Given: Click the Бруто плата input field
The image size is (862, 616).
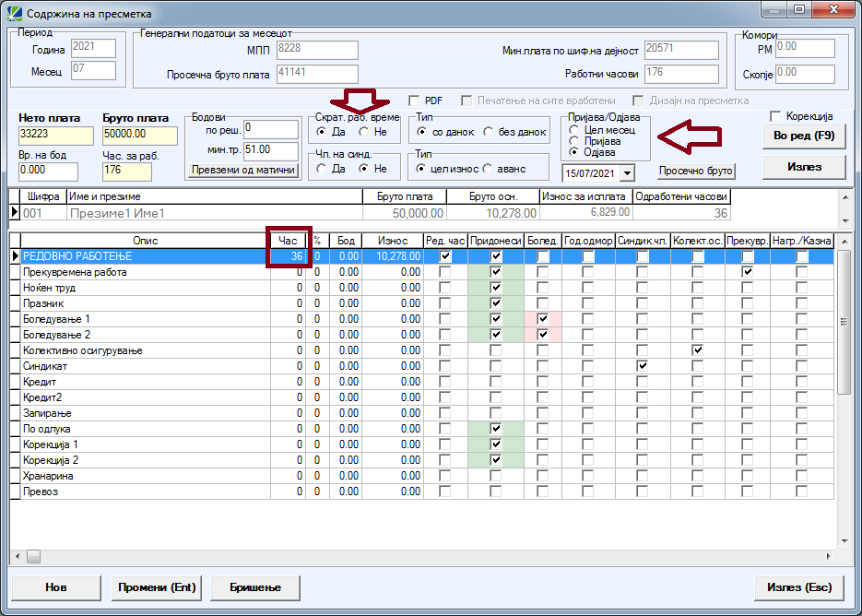Looking at the screenshot, I should [x=139, y=136].
